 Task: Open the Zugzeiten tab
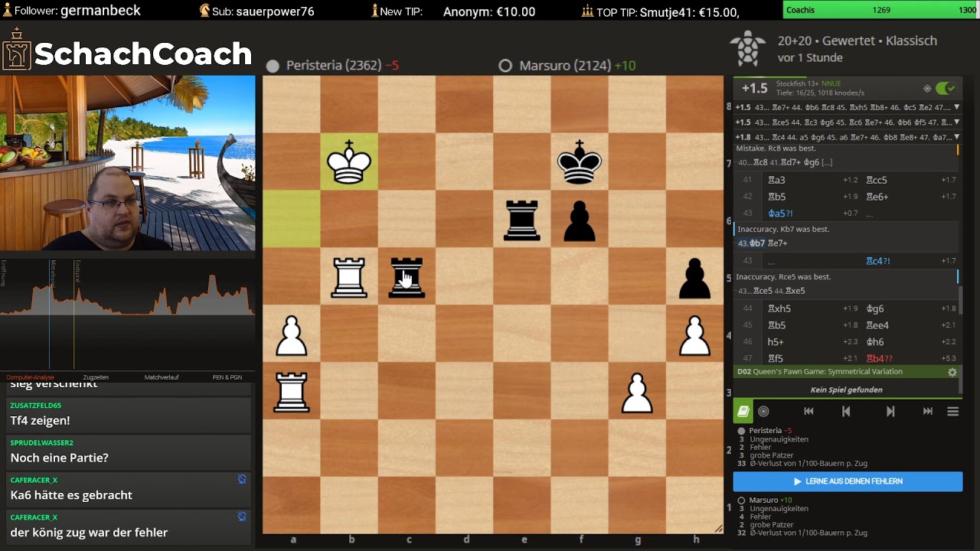pyautogui.click(x=96, y=377)
